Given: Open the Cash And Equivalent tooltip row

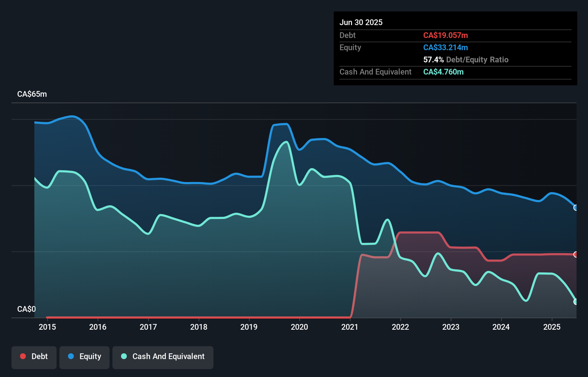Looking at the screenshot, I should [x=375, y=72].
